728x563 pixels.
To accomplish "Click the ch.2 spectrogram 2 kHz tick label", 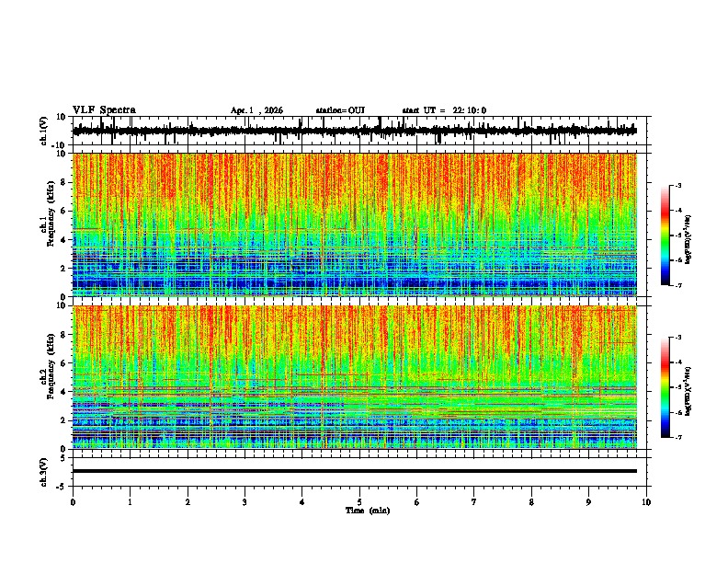I will pos(63,420).
